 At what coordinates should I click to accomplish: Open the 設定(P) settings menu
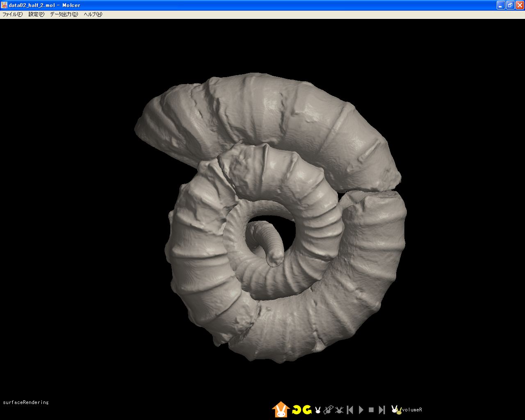tap(36, 14)
